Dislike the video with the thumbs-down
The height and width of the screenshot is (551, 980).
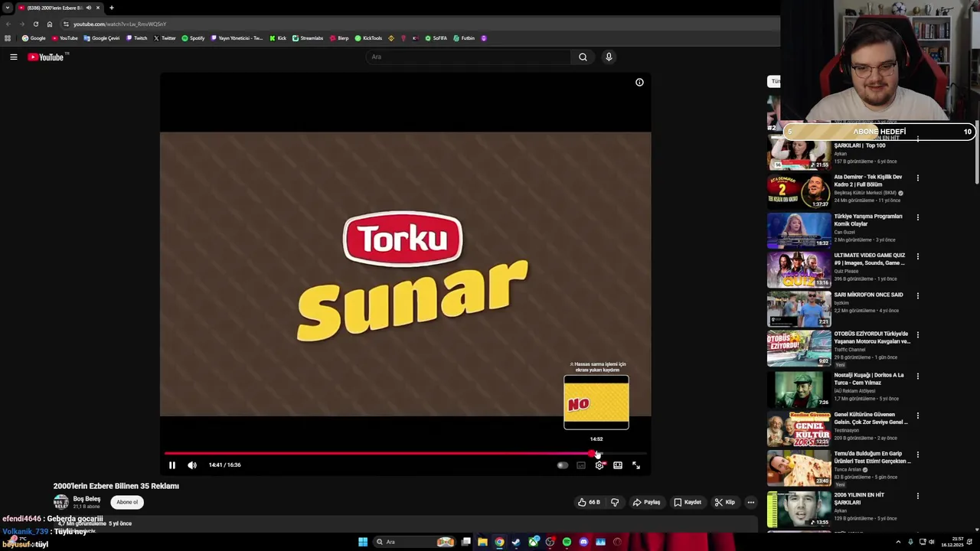coord(614,503)
